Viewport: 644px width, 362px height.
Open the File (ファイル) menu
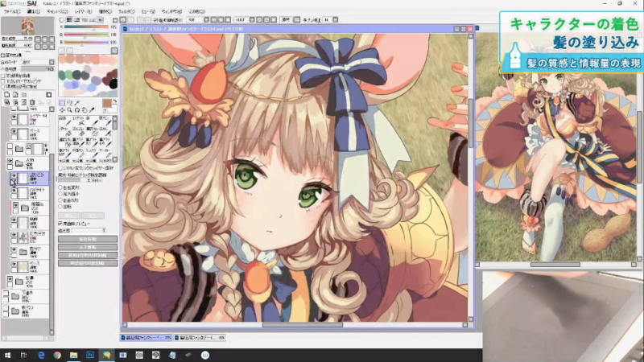11,11
